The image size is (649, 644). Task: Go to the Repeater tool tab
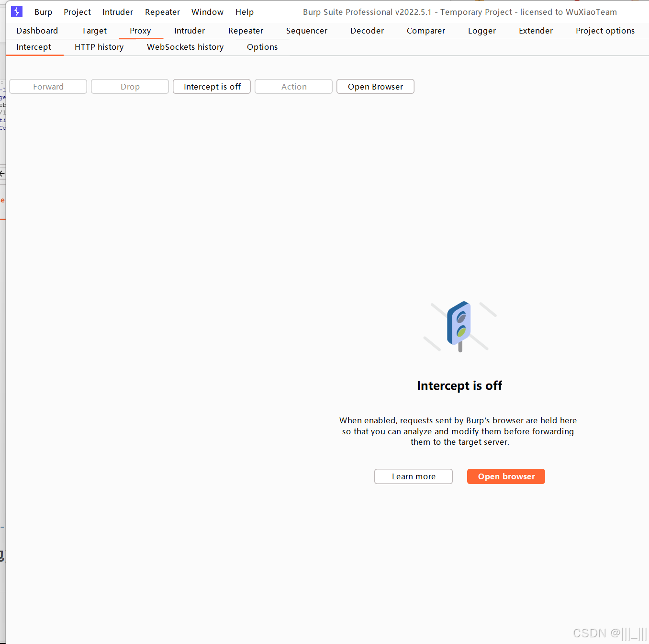click(x=246, y=31)
